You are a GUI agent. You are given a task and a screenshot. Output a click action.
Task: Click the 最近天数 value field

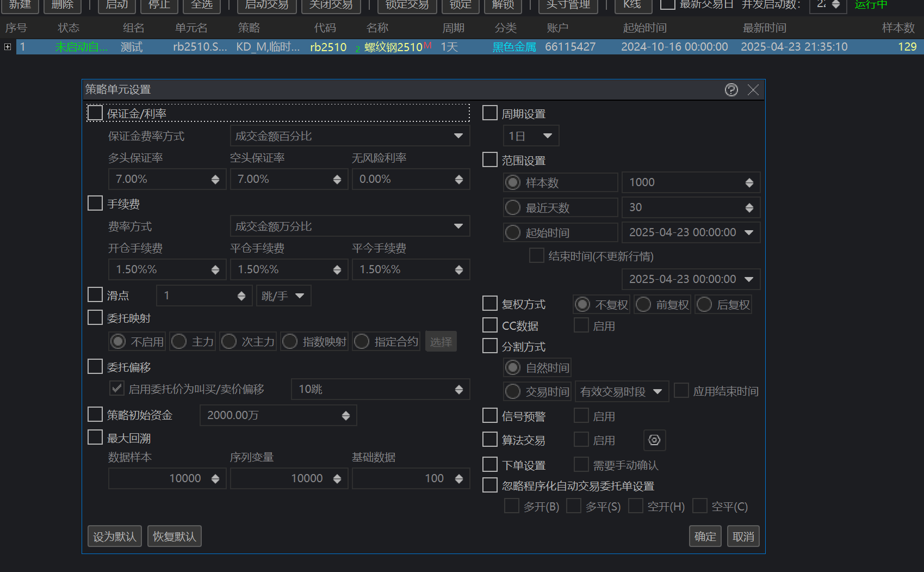pyautogui.click(x=683, y=208)
